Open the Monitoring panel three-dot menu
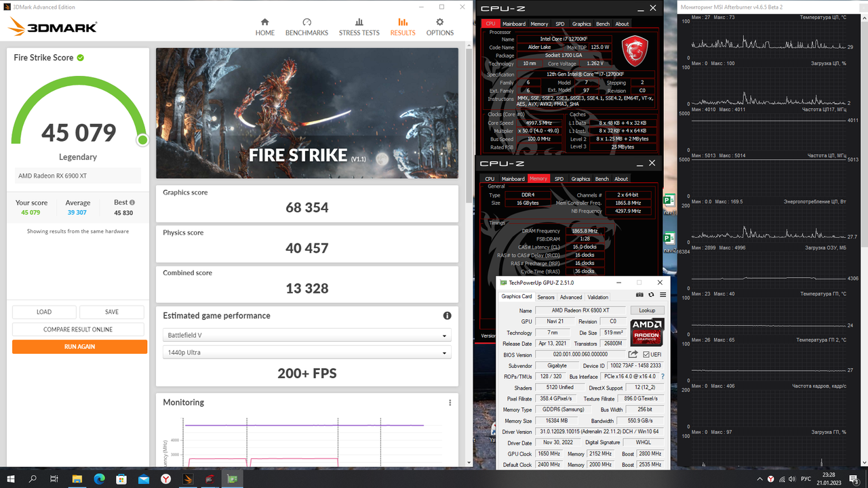 point(450,403)
